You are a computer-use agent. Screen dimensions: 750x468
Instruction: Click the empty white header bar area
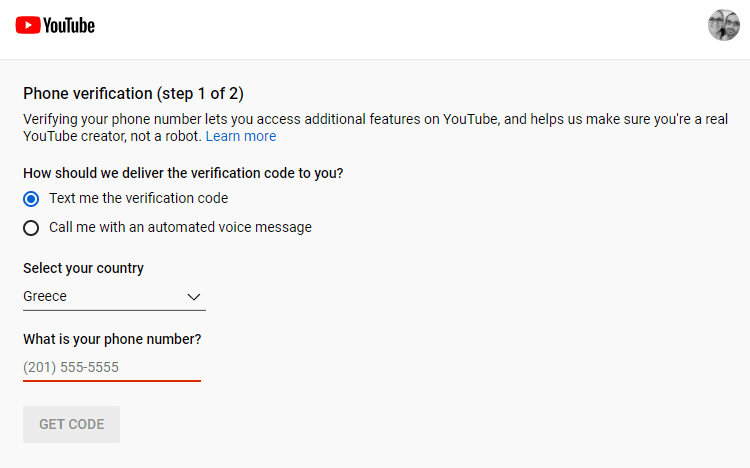[x=402, y=29]
